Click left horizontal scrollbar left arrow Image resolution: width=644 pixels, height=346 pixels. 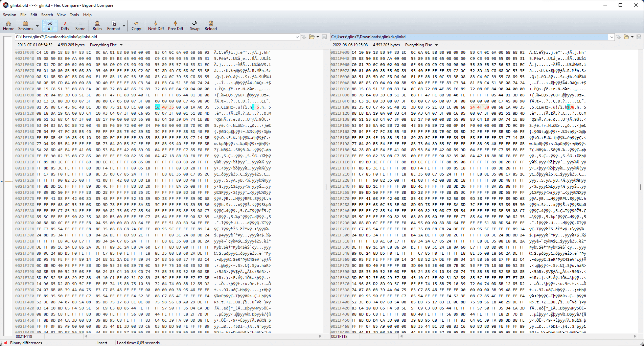86,336
